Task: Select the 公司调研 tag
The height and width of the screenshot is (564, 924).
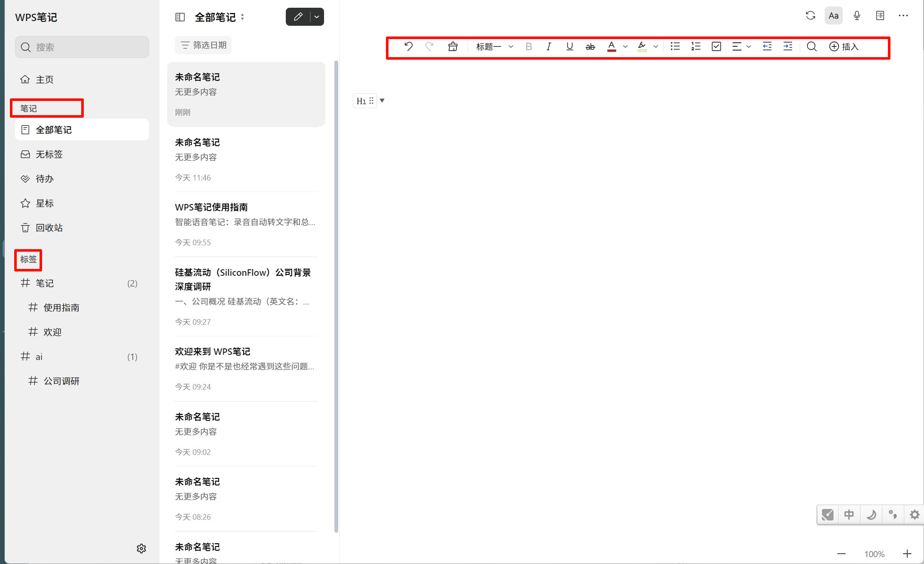Action: point(82,381)
